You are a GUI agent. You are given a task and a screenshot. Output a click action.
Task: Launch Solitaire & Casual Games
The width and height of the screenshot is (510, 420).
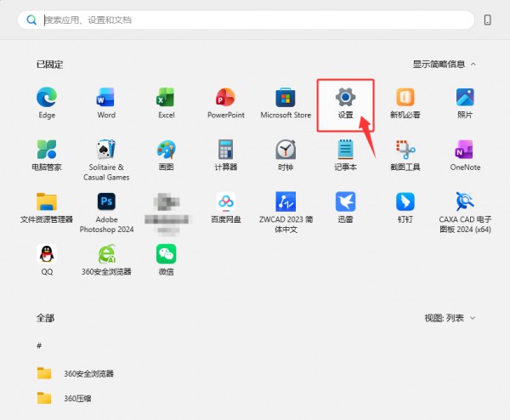tap(106, 160)
